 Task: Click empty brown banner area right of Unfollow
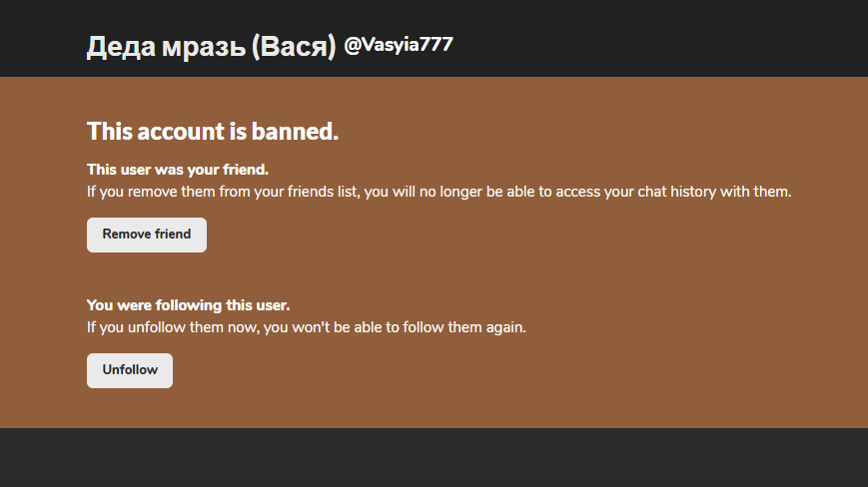499,371
